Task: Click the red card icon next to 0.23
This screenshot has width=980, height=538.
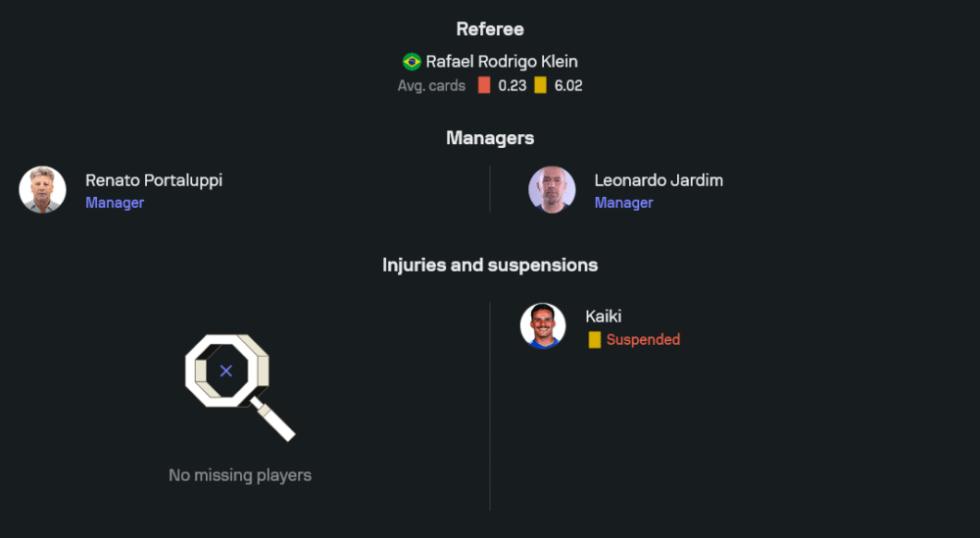Action: pyautogui.click(x=484, y=85)
